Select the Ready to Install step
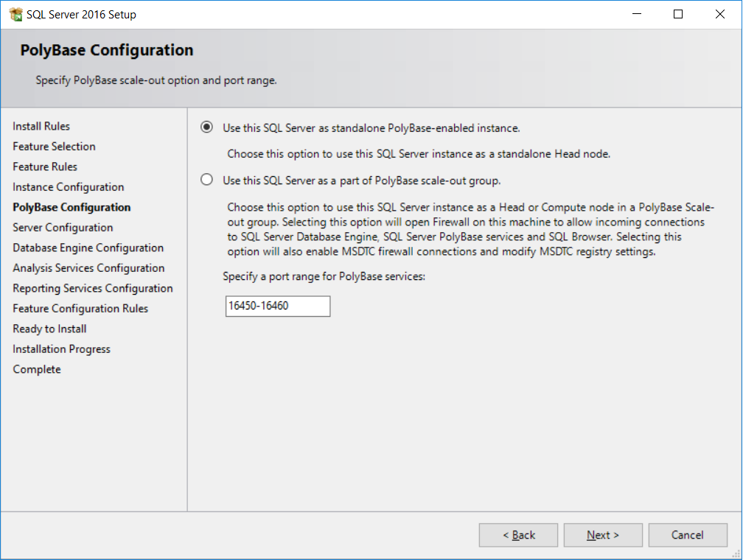 [x=50, y=329]
